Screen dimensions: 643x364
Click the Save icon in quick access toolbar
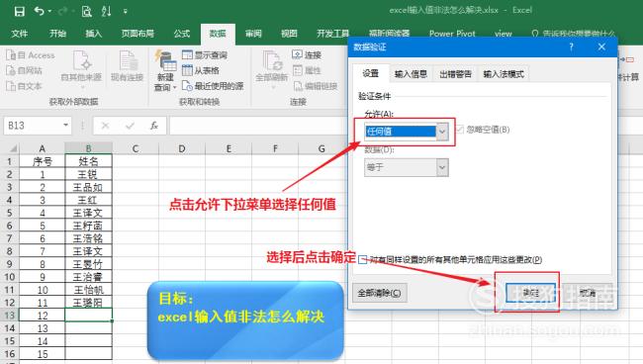[x=19, y=11]
